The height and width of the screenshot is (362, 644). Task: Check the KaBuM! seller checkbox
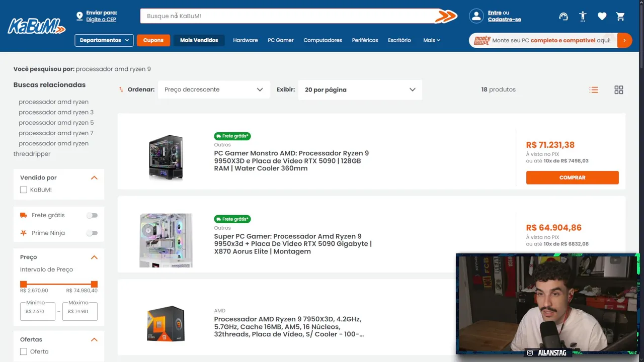pyautogui.click(x=23, y=190)
